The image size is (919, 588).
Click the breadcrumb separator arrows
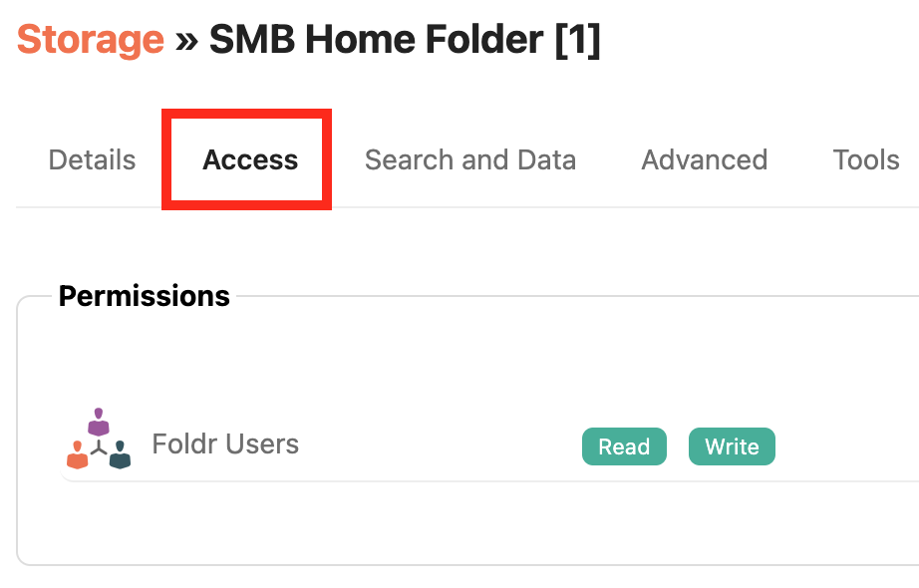[185, 39]
